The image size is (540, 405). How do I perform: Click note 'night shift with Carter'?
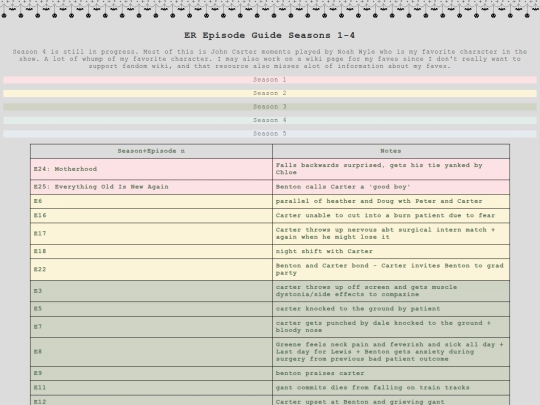pyautogui.click(x=391, y=251)
